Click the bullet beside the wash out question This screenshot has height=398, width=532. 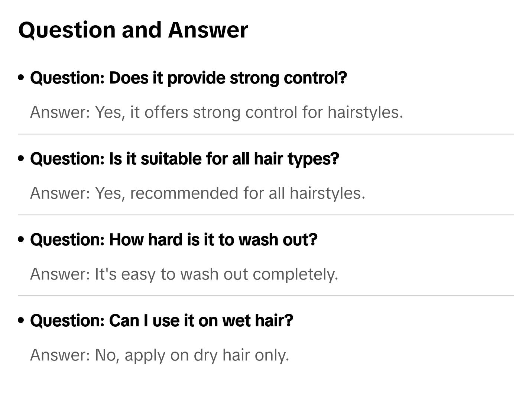pos(21,239)
